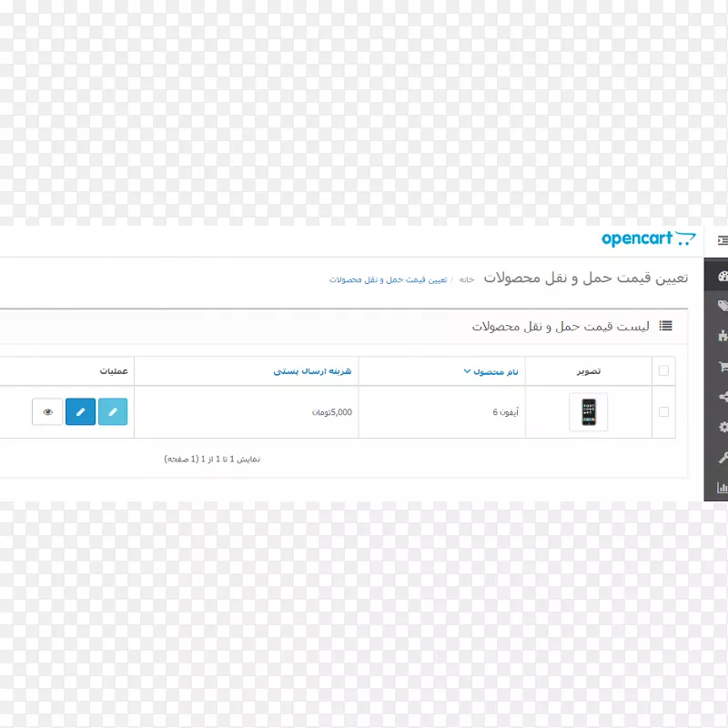The image size is (728, 728).
Task: Open the iPhone product thumbnail image
Action: (588, 412)
